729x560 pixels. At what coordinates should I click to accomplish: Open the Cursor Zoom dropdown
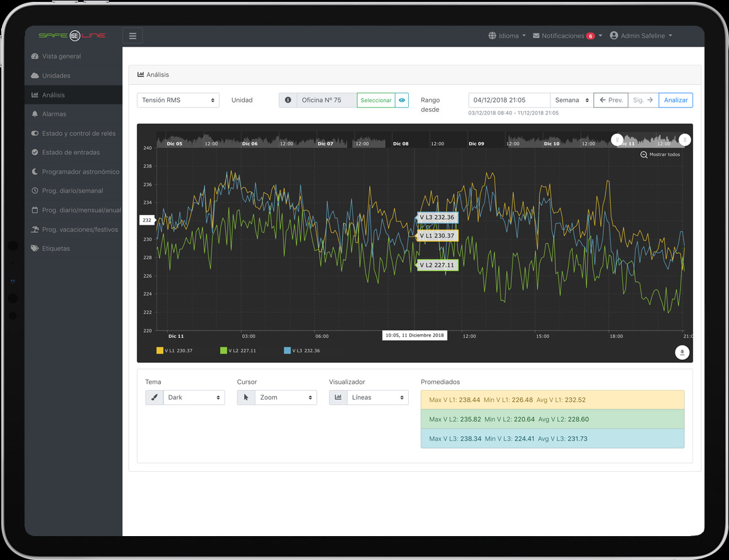point(286,398)
